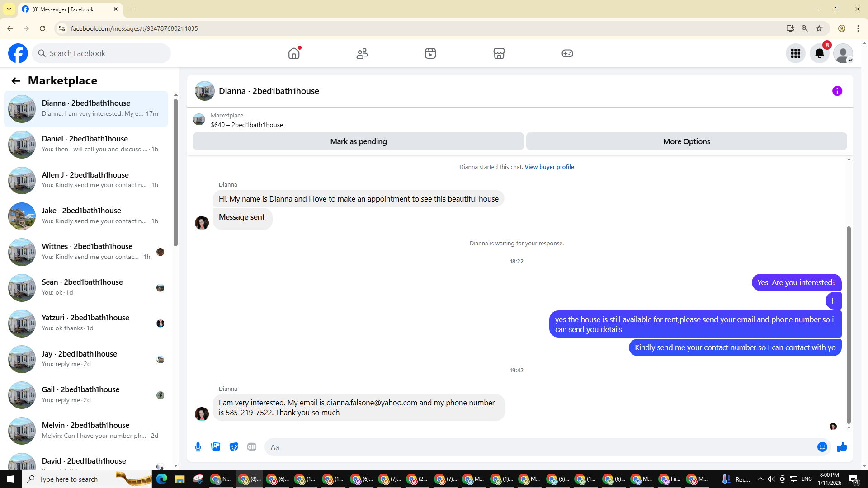
Task: Open the $640 – 2bed1bath1house listing link
Action: pyautogui.click(x=247, y=125)
